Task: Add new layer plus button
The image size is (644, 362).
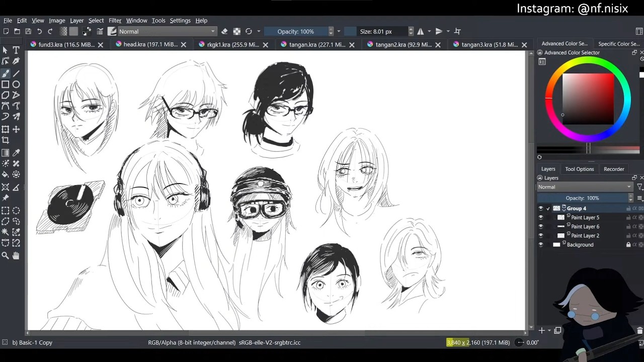Action: (542, 330)
